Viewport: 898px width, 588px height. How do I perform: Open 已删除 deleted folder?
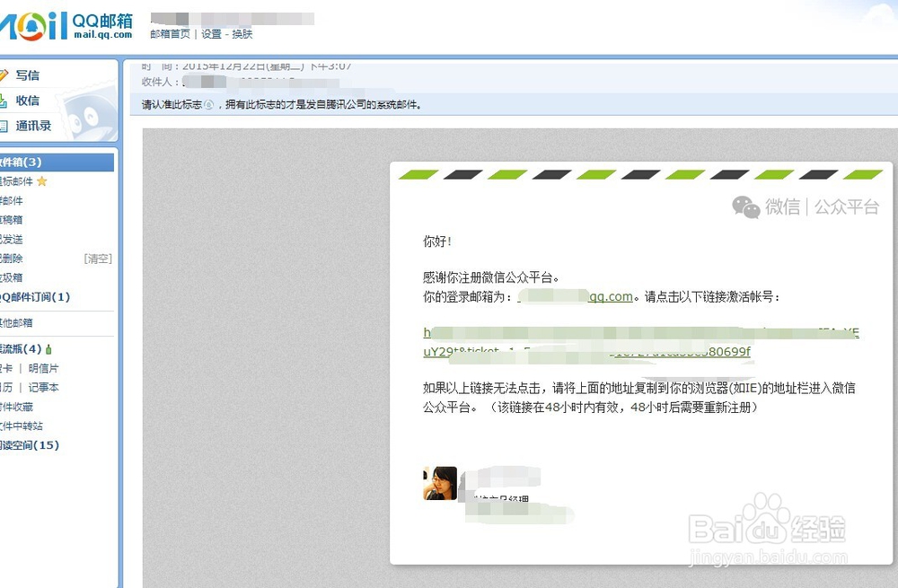(x=12, y=259)
